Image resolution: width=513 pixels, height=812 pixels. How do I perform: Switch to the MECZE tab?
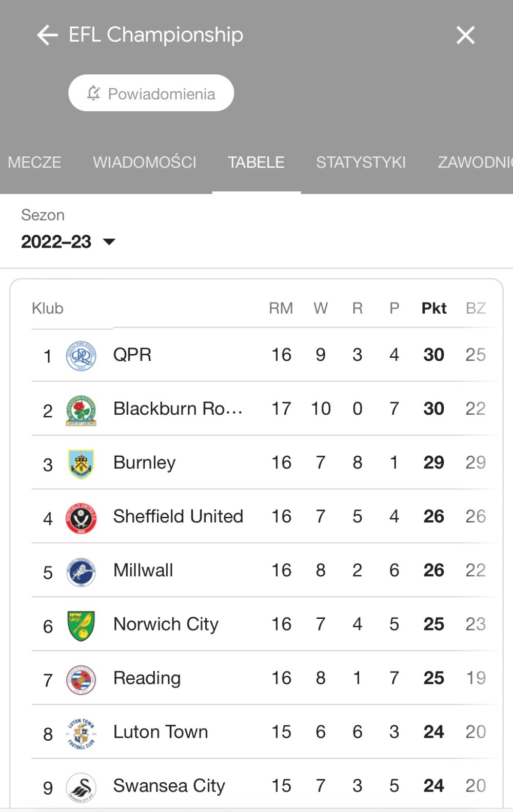point(34,163)
